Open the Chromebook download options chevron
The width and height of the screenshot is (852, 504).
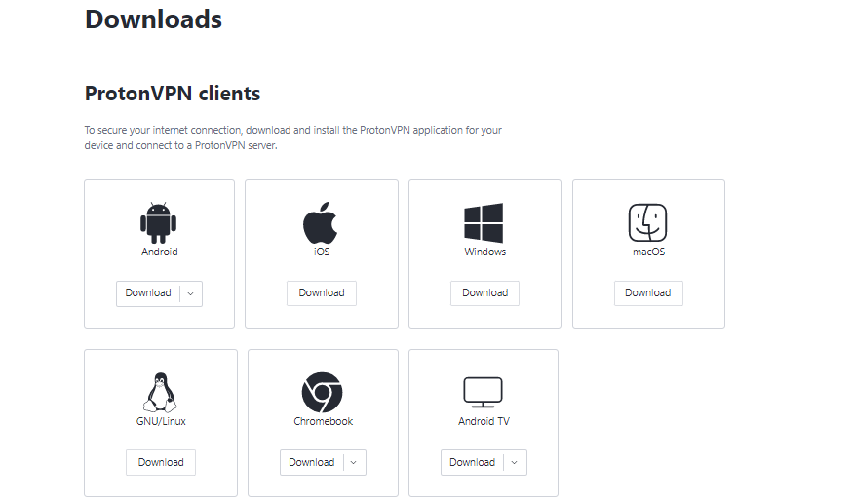point(354,463)
